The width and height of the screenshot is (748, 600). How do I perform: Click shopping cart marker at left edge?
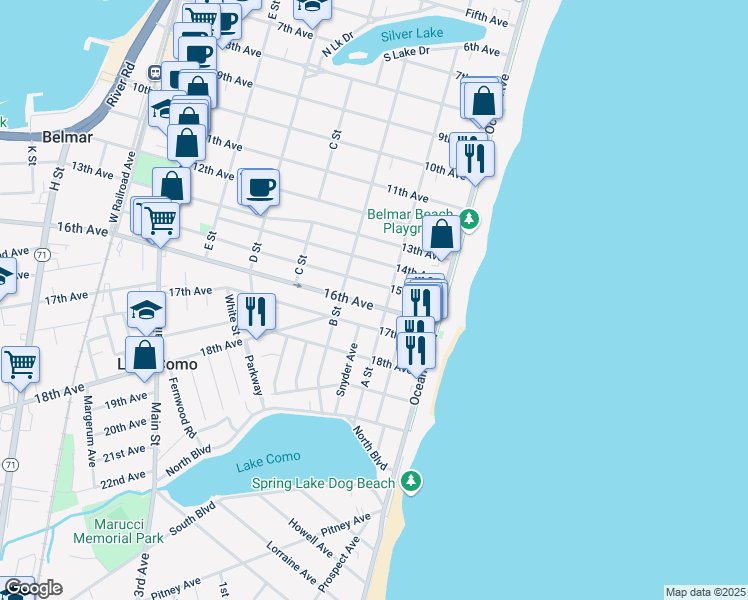pyautogui.click(x=19, y=364)
